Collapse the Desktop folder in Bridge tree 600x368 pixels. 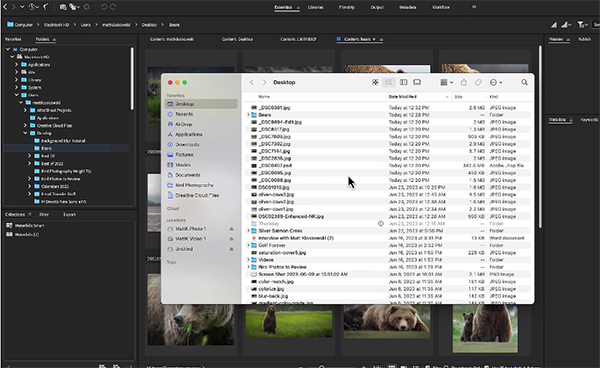(25, 133)
